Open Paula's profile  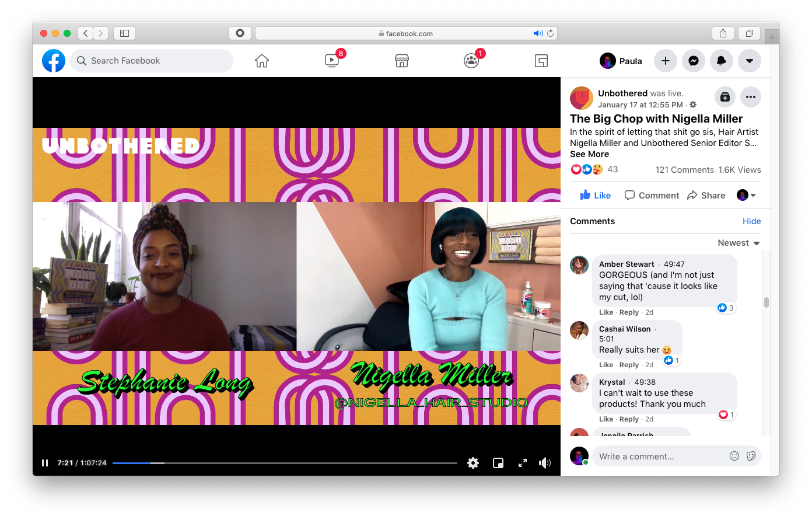click(x=621, y=61)
